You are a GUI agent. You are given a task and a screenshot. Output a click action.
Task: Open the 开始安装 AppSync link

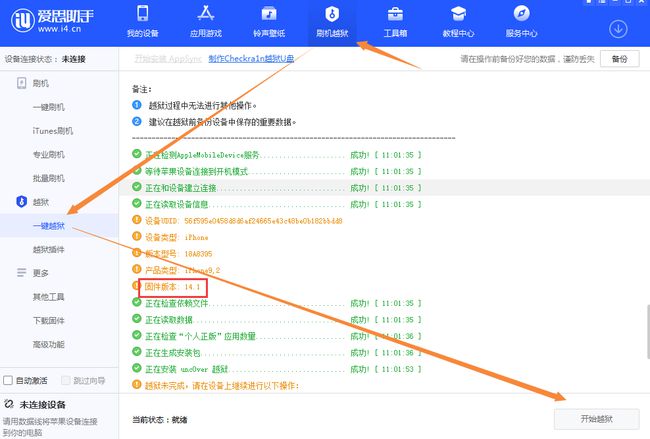[168, 58]
